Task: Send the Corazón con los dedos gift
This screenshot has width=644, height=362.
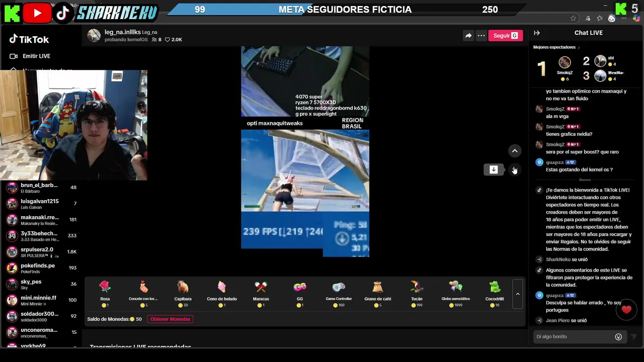Action: pyautogui.click(x=143, y=294)
